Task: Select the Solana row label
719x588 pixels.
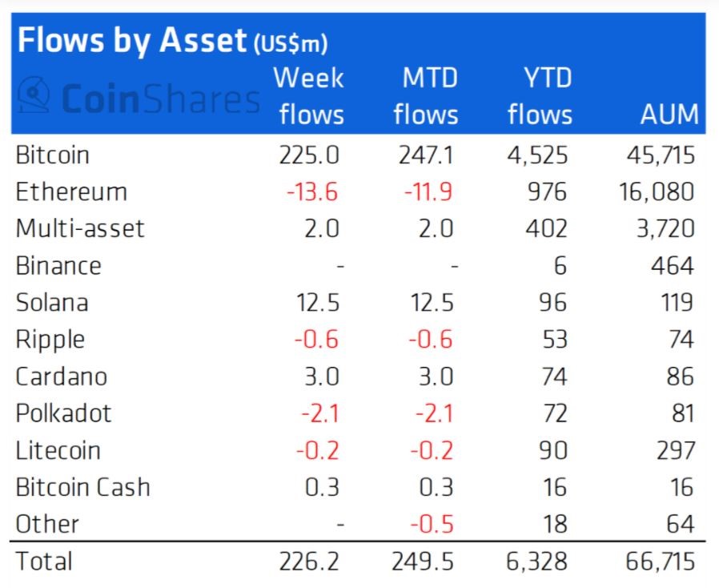Action: click(x=52, y=303)
